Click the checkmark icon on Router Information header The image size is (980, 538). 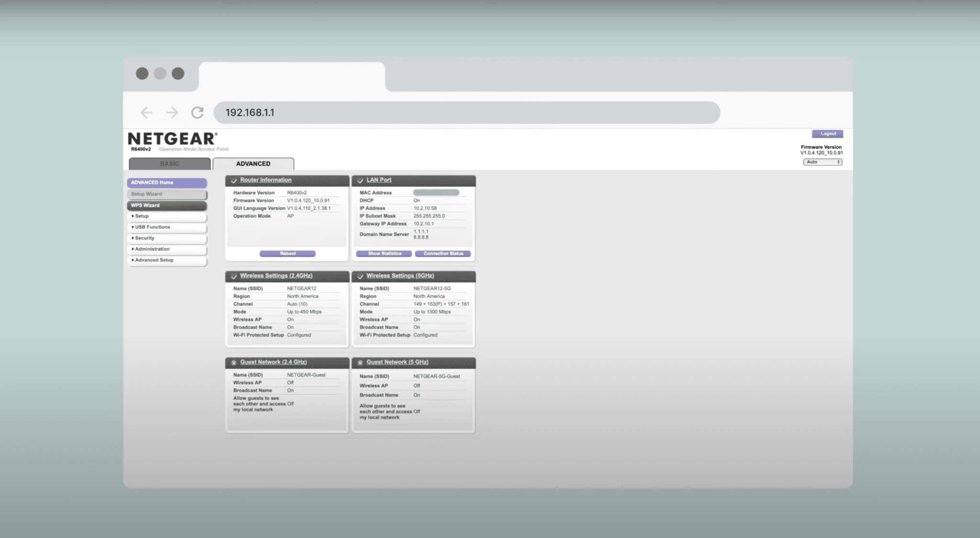(234, 181)
